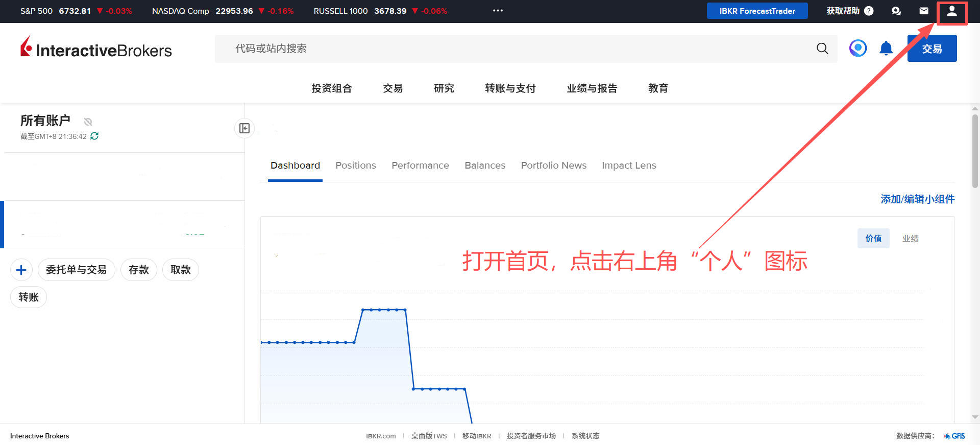Click the user profile icon in top bar

pyautogui.click(x=952, y=11)
